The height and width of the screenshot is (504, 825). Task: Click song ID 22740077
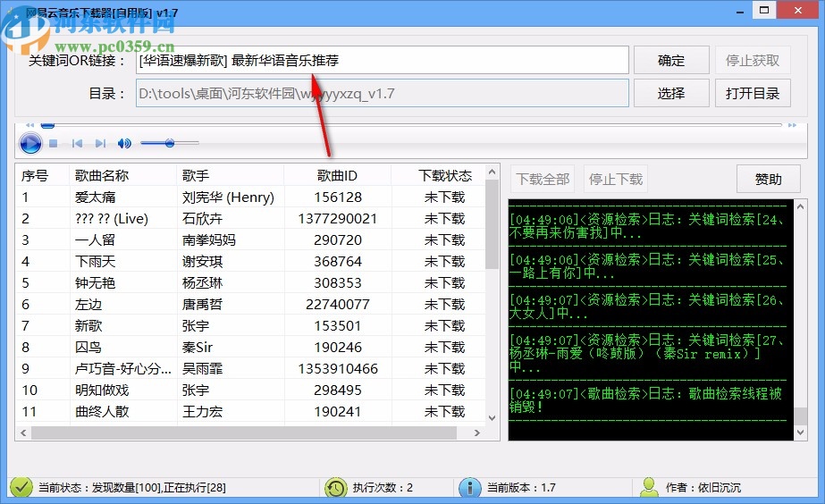click(338, 304)
